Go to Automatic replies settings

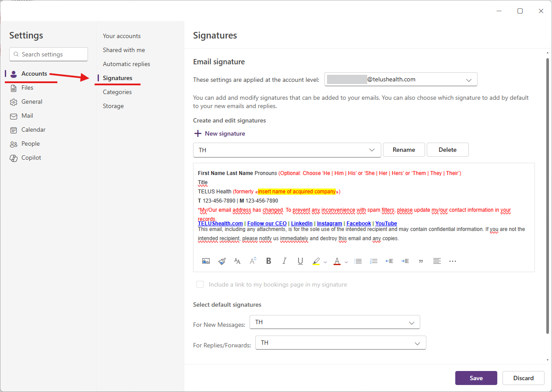click(127, 64)
